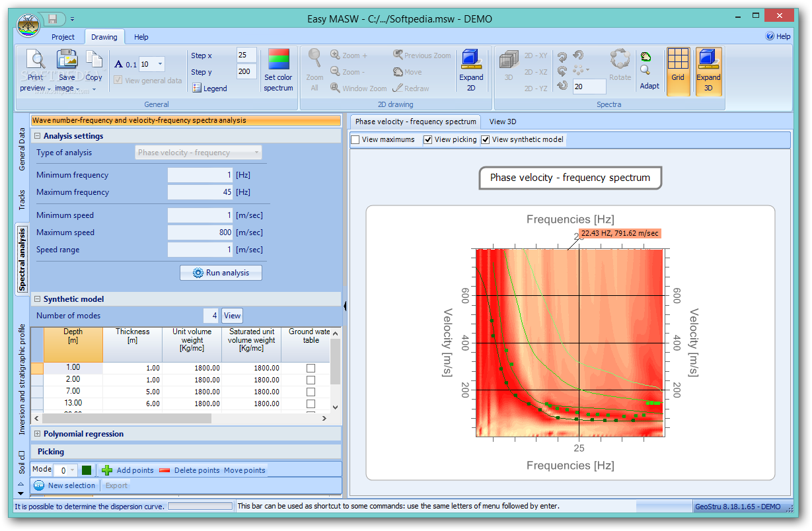Click Previous Zoom tool
The width and height of the screenshot is (812, 531).
click(x=422, y=55)
